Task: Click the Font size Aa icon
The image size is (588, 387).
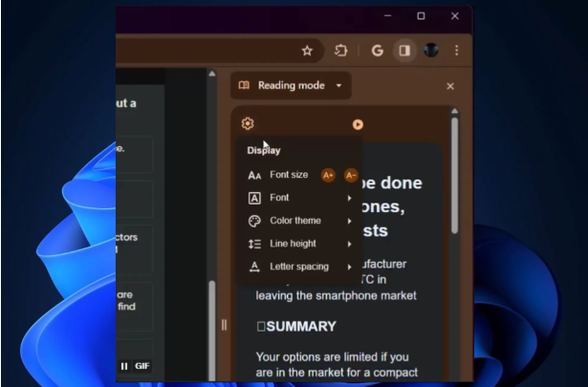Action: (254, 175)
